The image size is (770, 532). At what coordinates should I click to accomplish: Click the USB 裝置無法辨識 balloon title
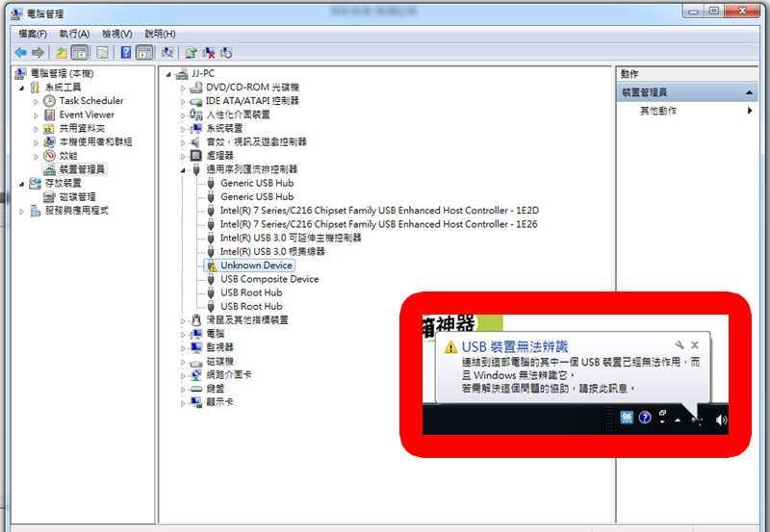[x=515, y=347]
